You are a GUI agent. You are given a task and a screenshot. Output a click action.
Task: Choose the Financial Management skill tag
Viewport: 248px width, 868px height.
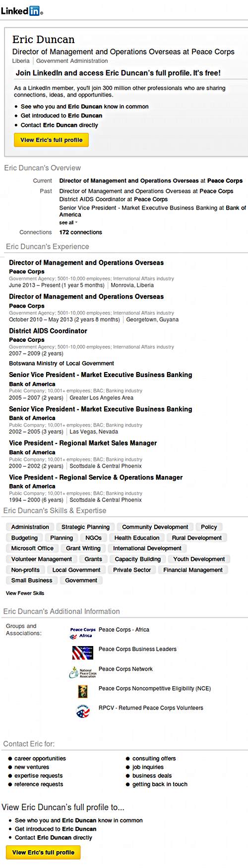pos(193,570)
